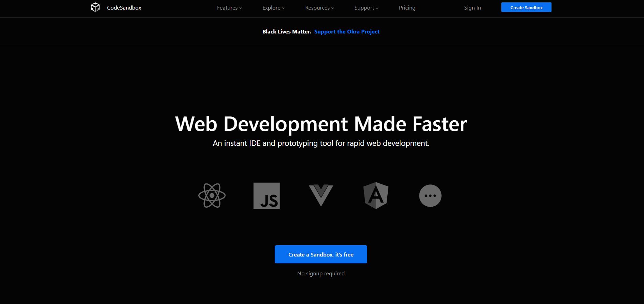Expand the Features menu
Image resolution: width=644 pixels, height=304 pixels.
[x=229, y=8]
